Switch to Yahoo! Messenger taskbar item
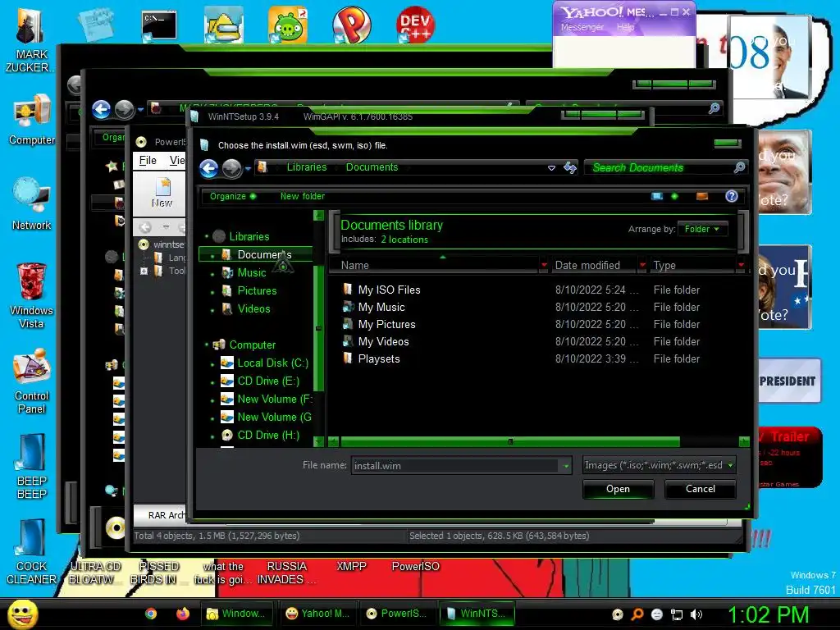 tap(317, 614)
